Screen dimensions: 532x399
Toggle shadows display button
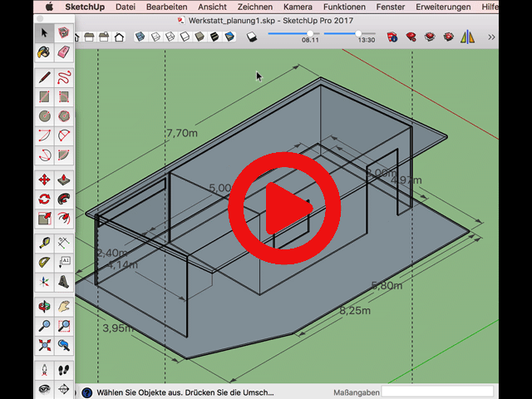coord(253,37)
